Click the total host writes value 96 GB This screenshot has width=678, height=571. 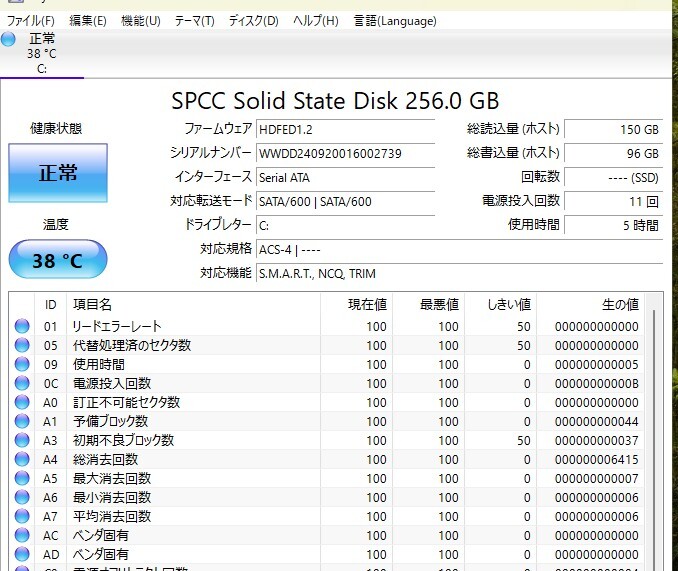click(613, 153)
